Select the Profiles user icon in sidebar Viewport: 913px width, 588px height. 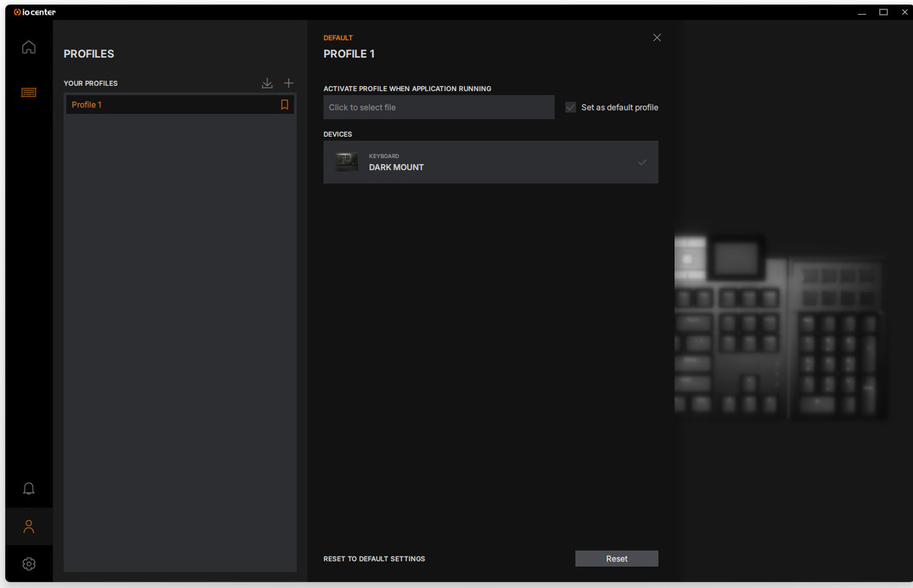(29, 527)
